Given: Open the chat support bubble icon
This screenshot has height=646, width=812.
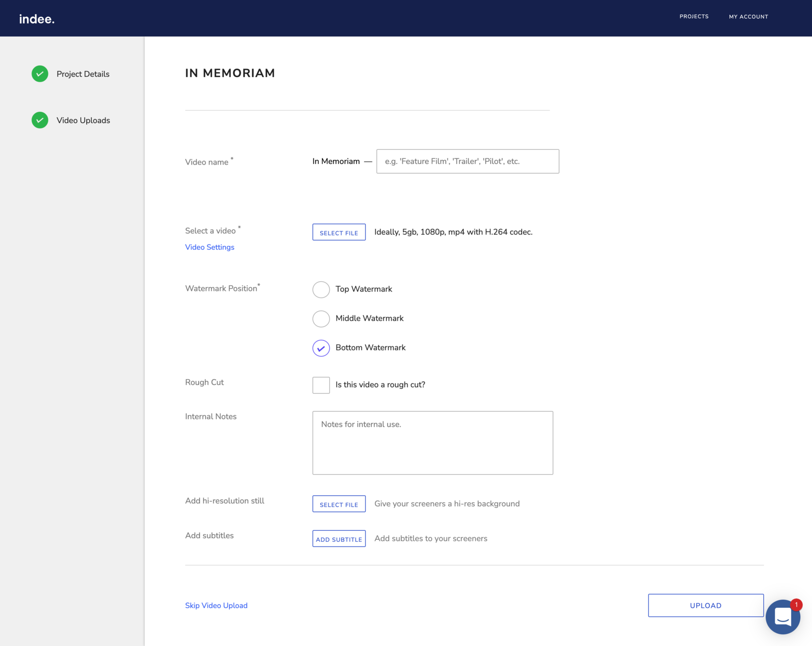Looking at the screenshot, I should click(x=783, y=617).
